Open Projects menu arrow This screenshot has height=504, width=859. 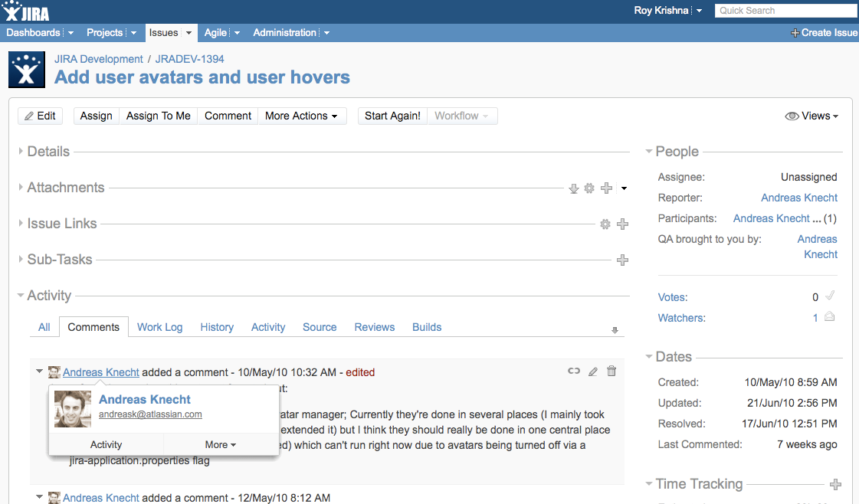(133, 33)
